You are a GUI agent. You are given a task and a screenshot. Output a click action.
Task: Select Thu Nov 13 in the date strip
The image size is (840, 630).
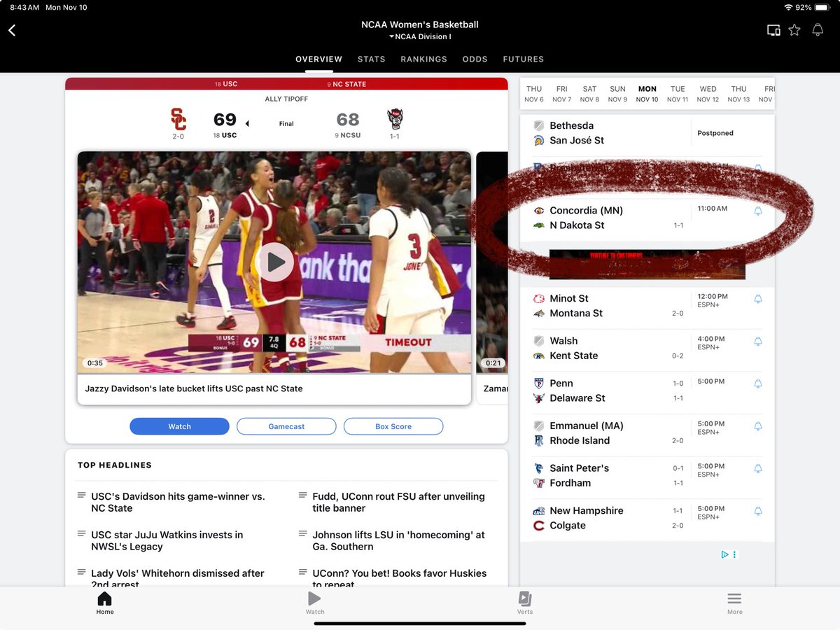(x=738, y=94)
